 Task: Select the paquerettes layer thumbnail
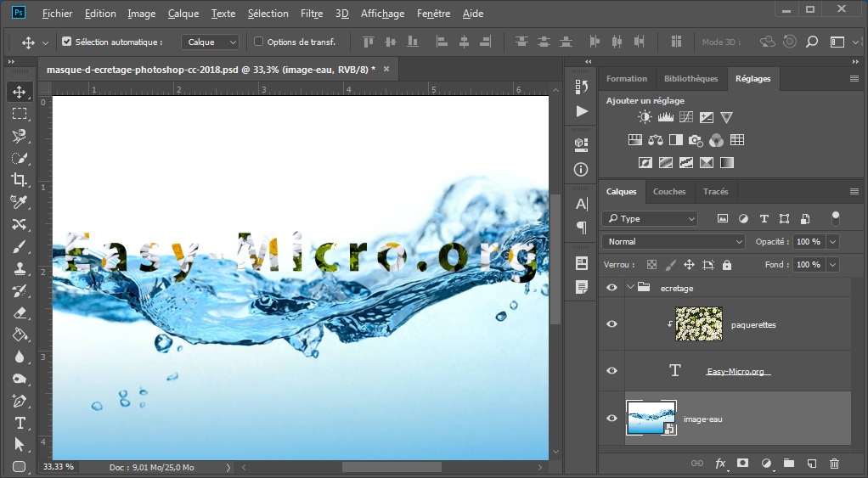[x=699, y=323]
